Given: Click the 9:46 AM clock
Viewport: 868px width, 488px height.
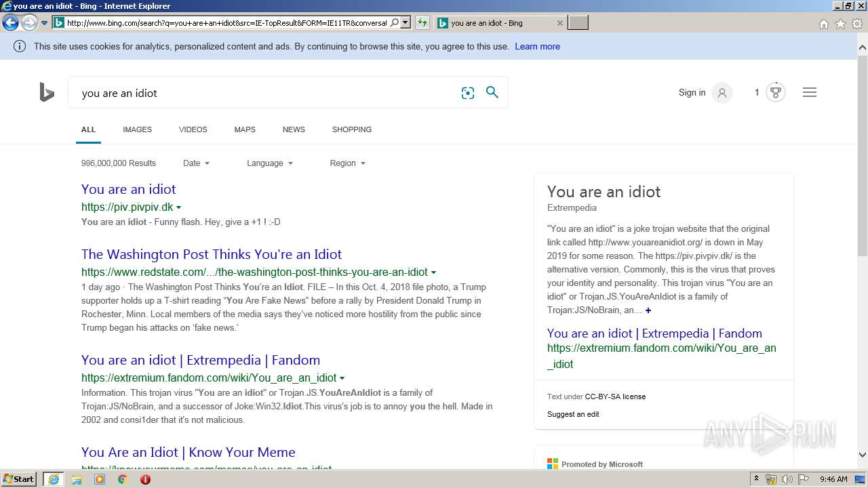Looking at the screenshot, I should pos(833,479).
